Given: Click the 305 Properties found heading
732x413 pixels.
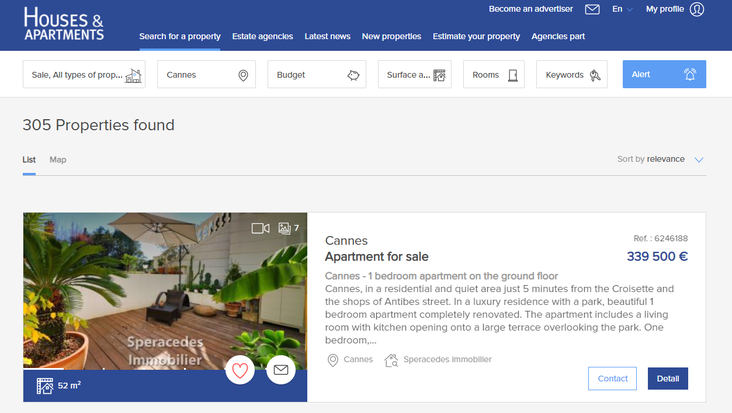Looking at the screenshot, I should point(99,125).
